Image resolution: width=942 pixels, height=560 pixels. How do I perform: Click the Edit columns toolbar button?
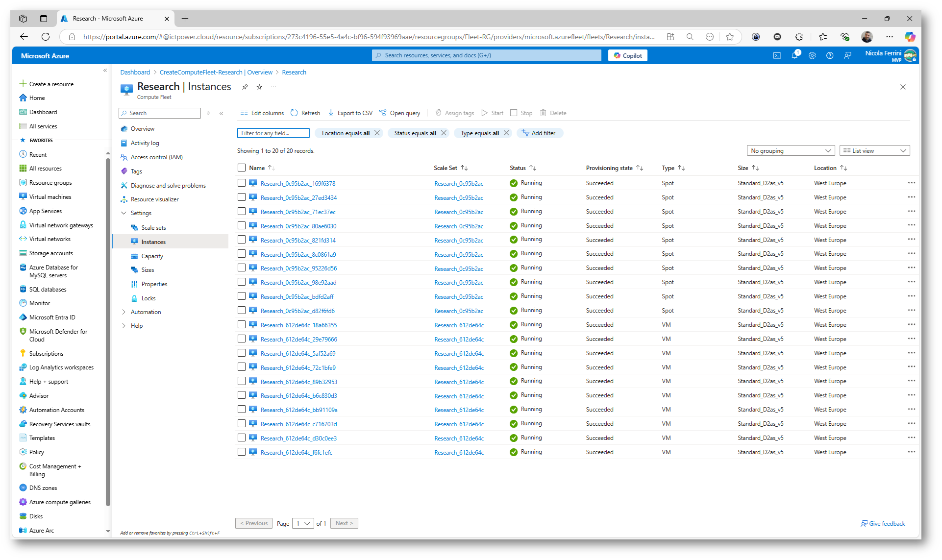[262, 113]
